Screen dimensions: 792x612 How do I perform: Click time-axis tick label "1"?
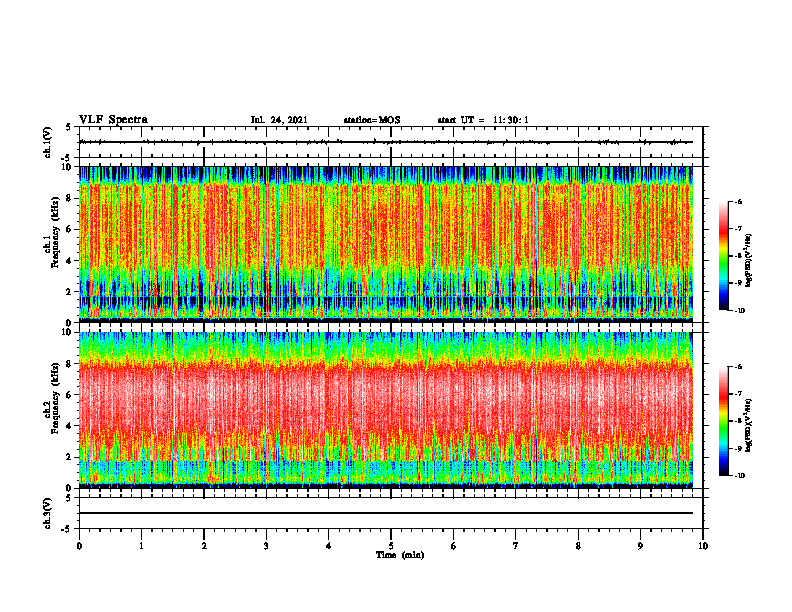(141, 546)
